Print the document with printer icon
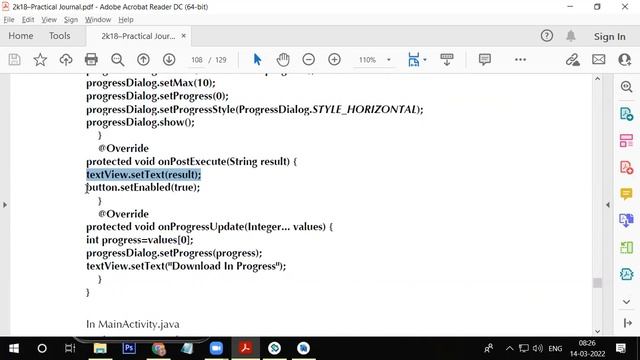640x360 pixels. (91, 60)
